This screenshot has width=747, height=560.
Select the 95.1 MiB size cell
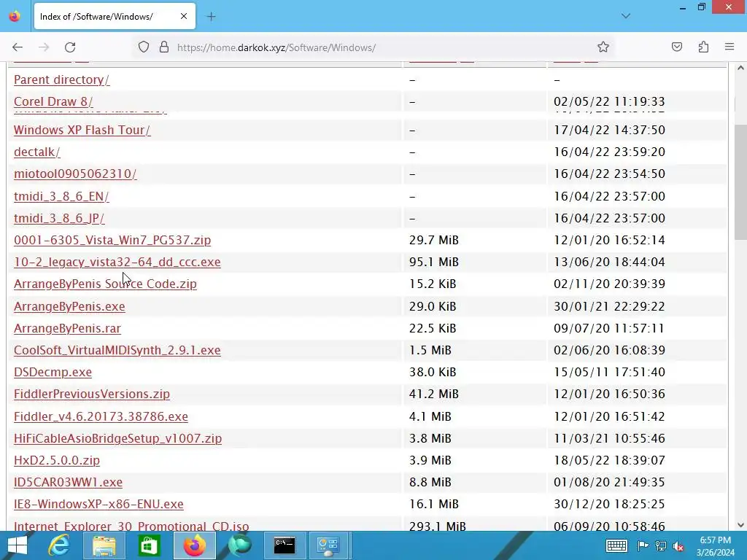[434, 262]
